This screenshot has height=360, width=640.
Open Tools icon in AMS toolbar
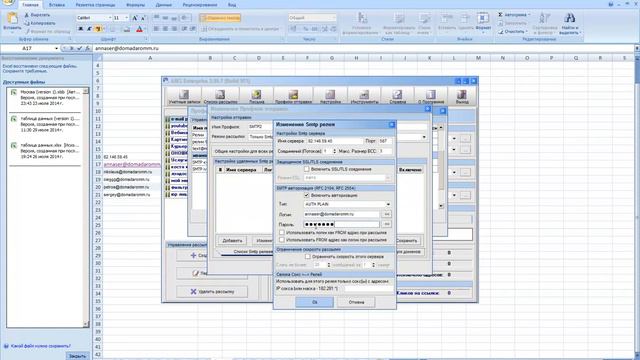[364, 96]
